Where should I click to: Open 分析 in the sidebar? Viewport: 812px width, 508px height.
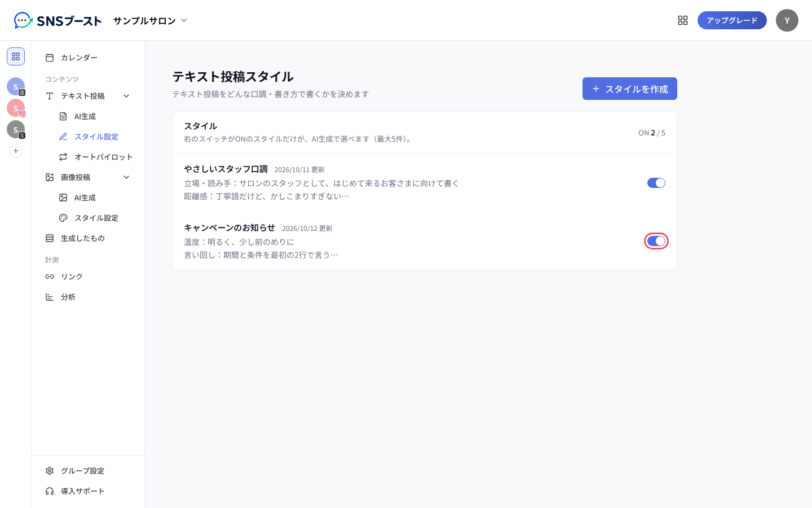(x=88, y=297)
